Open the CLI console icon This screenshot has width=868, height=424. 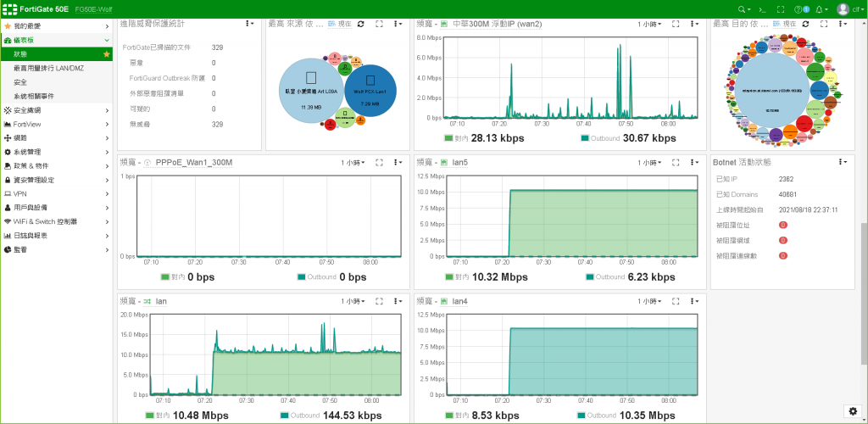tap(762, 8)
